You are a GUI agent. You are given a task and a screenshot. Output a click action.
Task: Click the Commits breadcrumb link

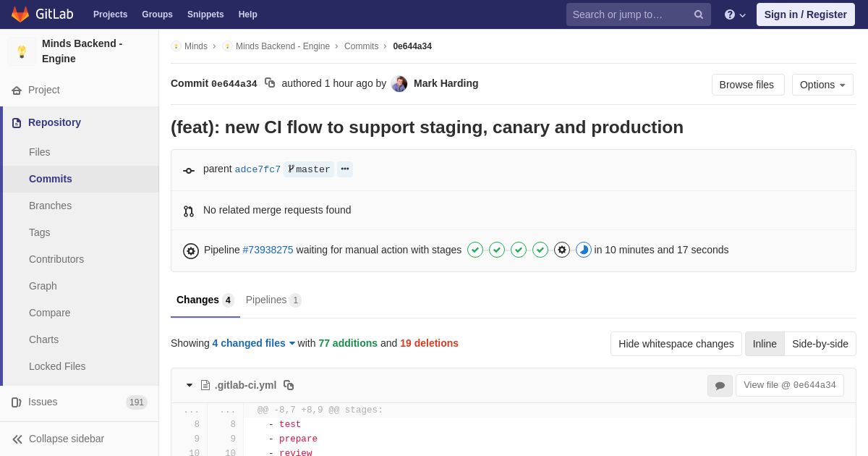[361, 46]
